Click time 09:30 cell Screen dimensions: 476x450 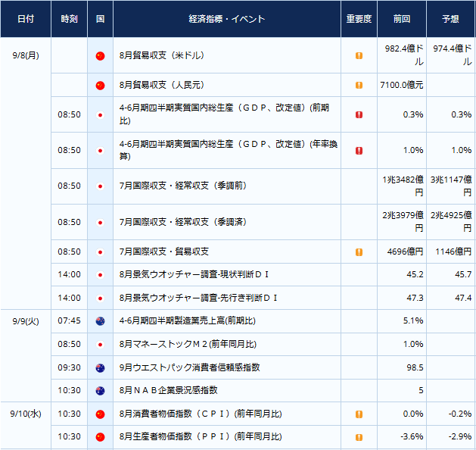click(x=69, y=367)
